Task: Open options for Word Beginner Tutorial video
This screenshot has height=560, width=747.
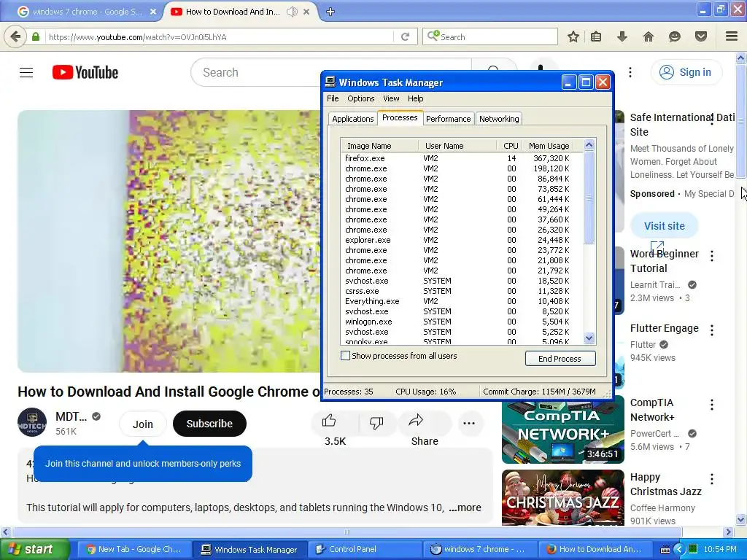Action: [712, 256]
